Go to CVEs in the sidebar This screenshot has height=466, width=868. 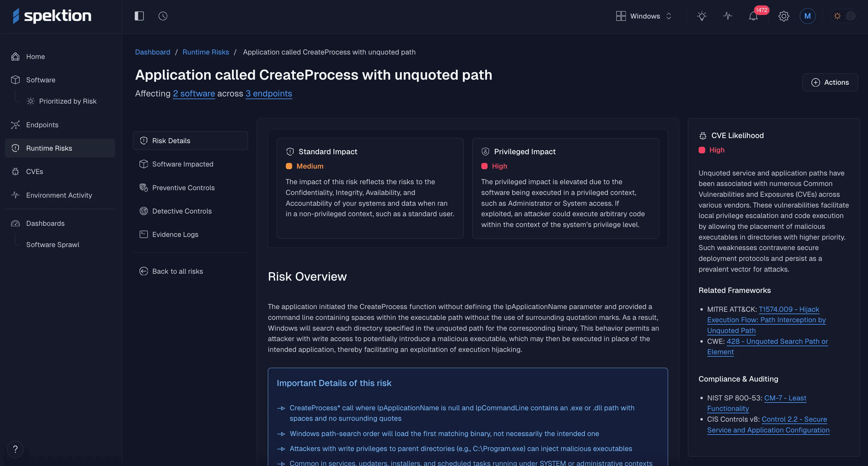coord(34,171)
